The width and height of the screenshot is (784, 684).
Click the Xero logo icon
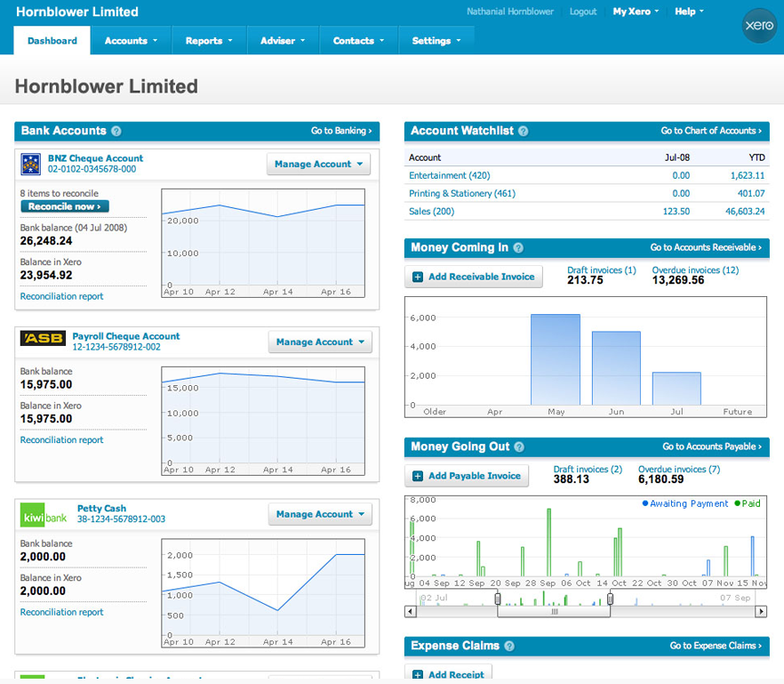[x=758, y=25]
